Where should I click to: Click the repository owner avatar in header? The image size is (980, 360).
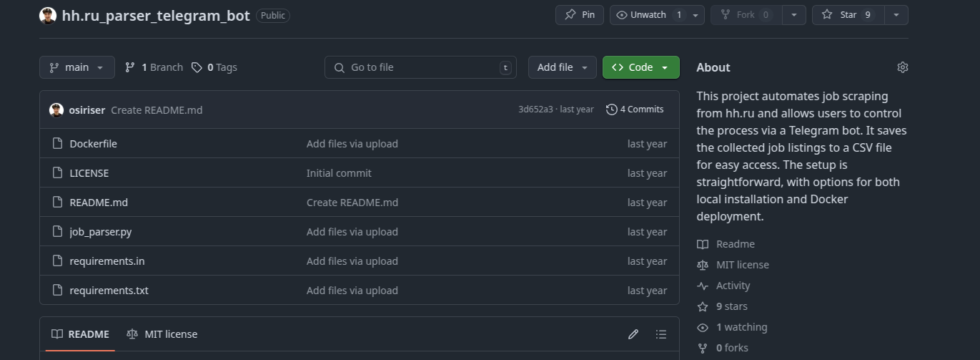pos(48,16)
